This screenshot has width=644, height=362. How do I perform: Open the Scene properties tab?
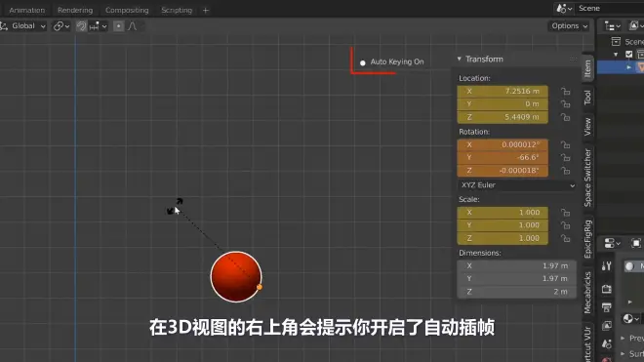[x=607, y=343]
